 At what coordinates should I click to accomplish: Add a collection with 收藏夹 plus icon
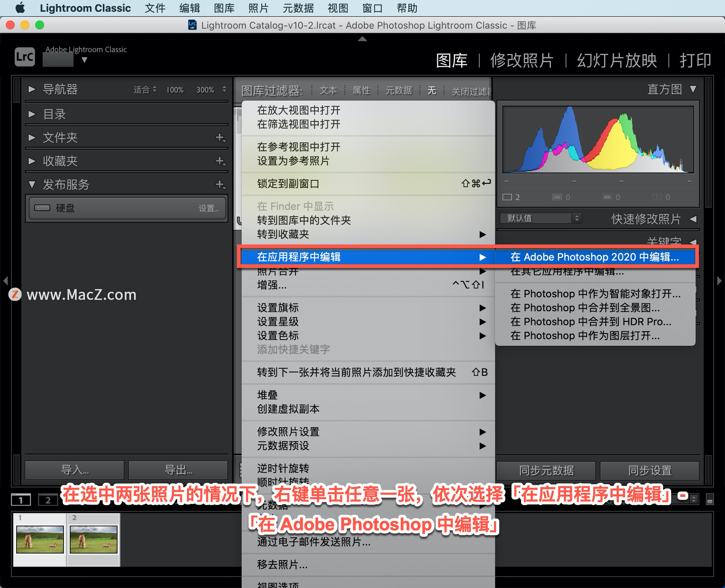click(220, 161)
